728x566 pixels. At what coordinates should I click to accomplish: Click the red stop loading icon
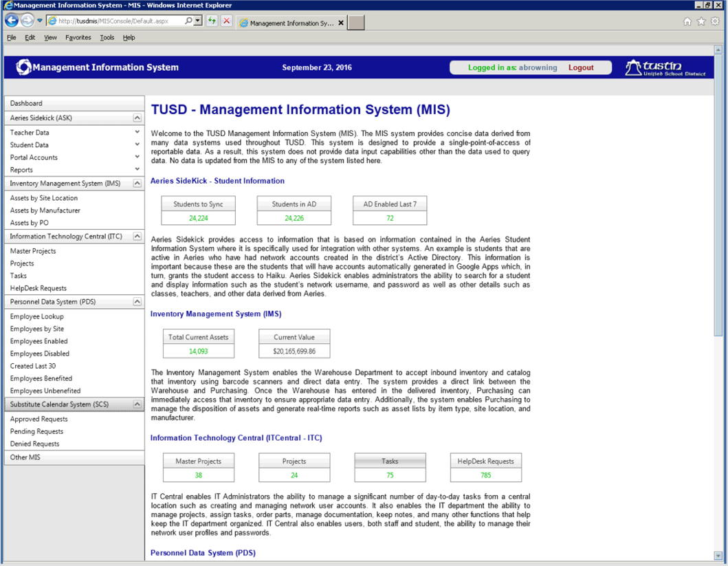pyautogui.click(x=227, y=21)
